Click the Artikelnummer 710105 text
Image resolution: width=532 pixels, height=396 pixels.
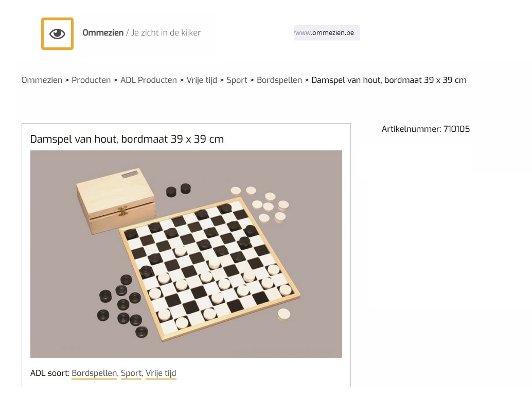(x=425, y=129)
